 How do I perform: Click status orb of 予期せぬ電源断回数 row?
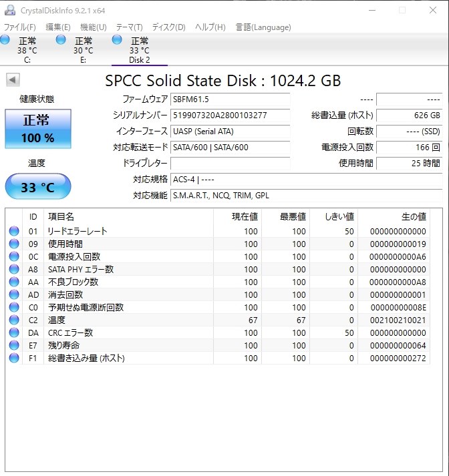click(14, 307)
